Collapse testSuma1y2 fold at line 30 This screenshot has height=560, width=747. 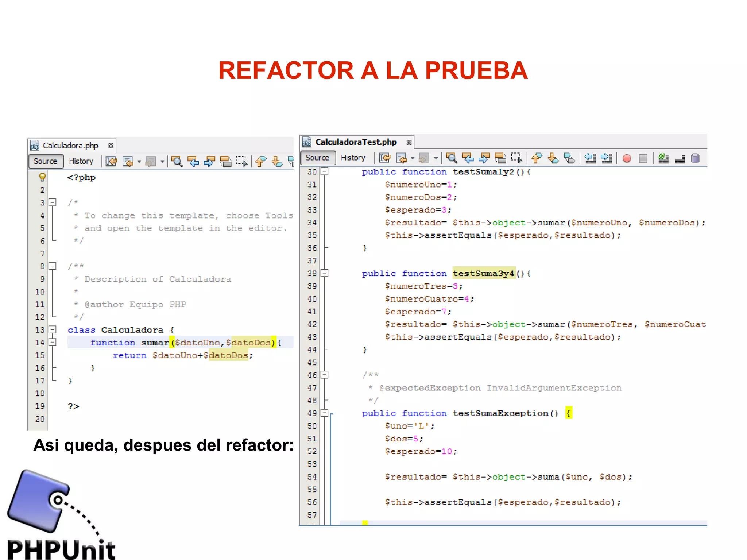click(x=325, y=171)
